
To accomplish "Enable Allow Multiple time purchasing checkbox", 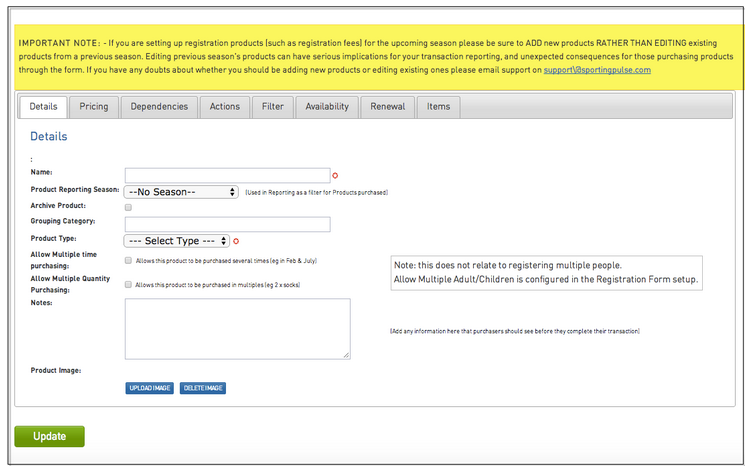I will tap(128, 261).
